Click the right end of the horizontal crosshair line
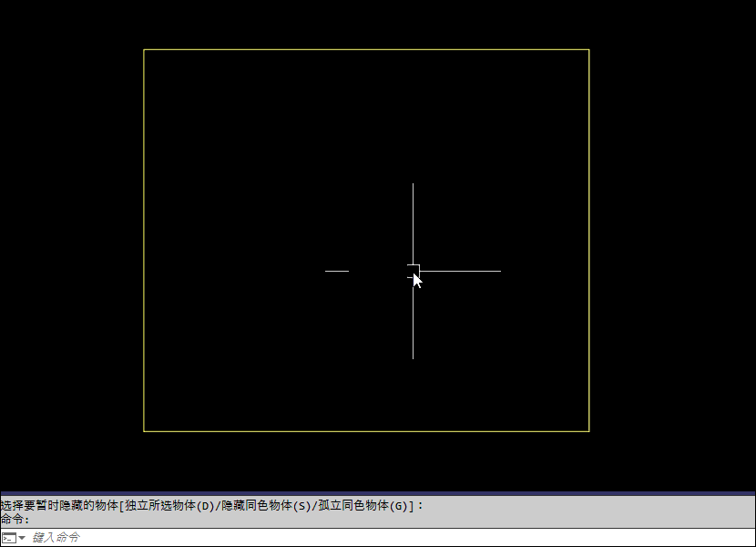The image size is (756, 547). pyautogui.click(x=500, y=271)
